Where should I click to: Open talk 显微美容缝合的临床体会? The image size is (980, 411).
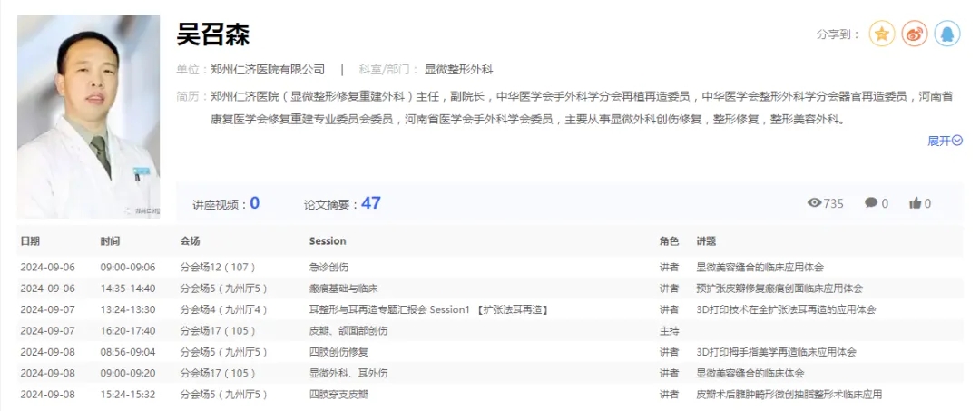coord(750,374)
